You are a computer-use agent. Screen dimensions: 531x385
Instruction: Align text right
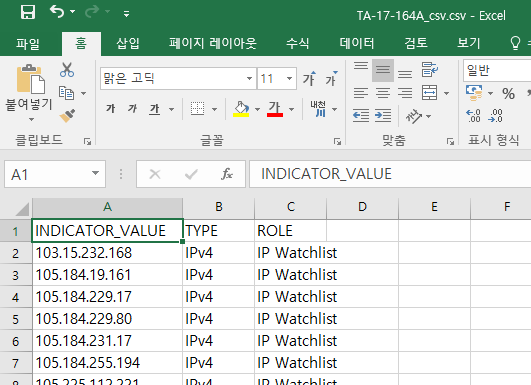pyautogui.click(x=405, y=93)
